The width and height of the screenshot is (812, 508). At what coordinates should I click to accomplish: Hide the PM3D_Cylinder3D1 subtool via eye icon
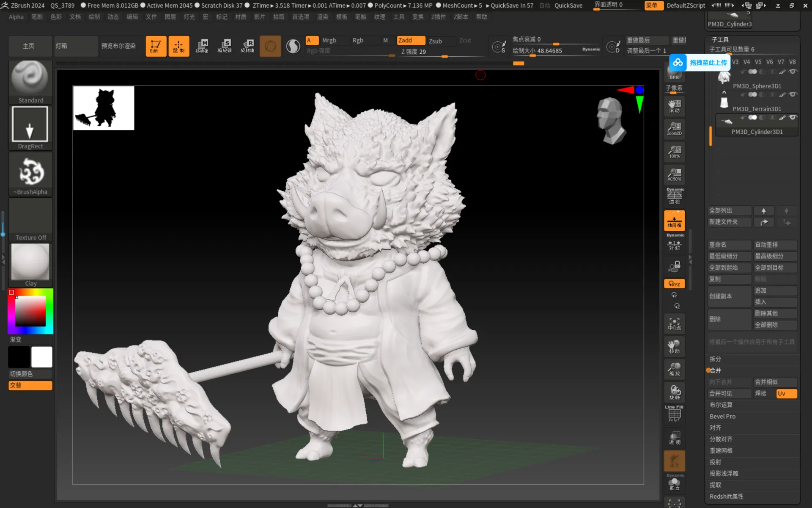click(793, 118)
